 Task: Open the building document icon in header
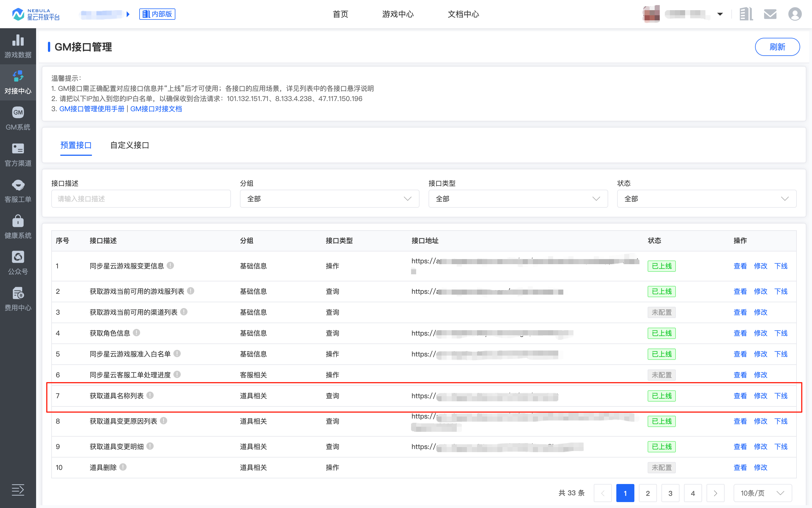(746, 14)
